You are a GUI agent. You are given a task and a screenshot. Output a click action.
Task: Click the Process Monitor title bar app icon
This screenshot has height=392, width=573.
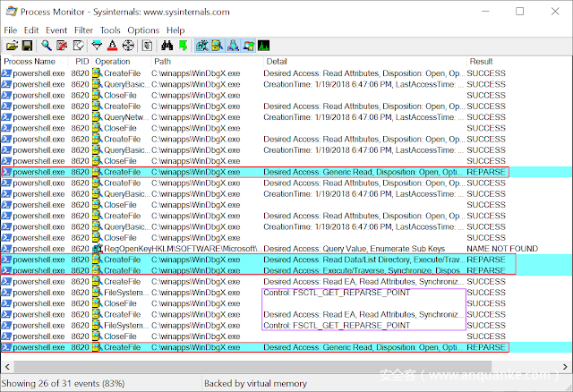pyautogui.click(x=12, y=12)
